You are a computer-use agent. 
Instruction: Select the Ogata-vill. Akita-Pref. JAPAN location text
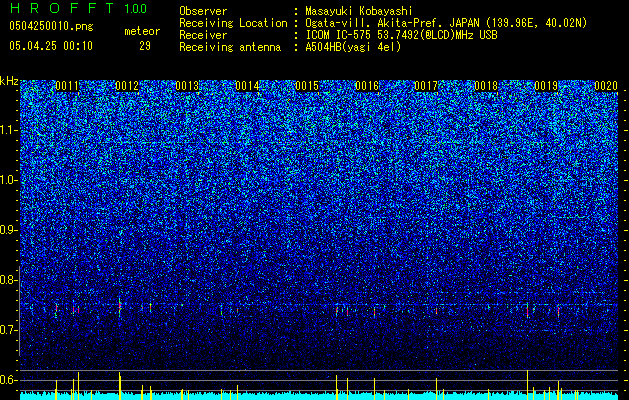(446, 23)
